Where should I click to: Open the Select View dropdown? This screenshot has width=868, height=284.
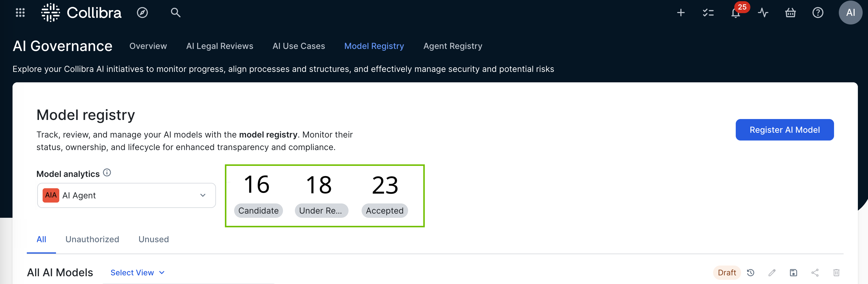[x=137, y=273]
